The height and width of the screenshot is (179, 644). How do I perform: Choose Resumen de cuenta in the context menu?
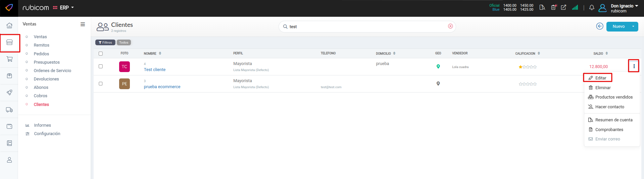pyautogui.click(x=613, y=120)
